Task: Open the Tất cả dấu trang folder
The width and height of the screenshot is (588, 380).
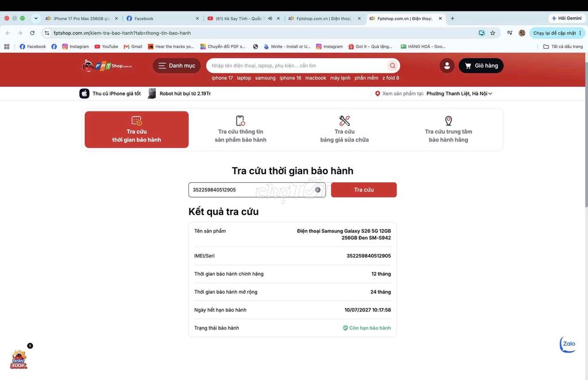Action: 563,47
